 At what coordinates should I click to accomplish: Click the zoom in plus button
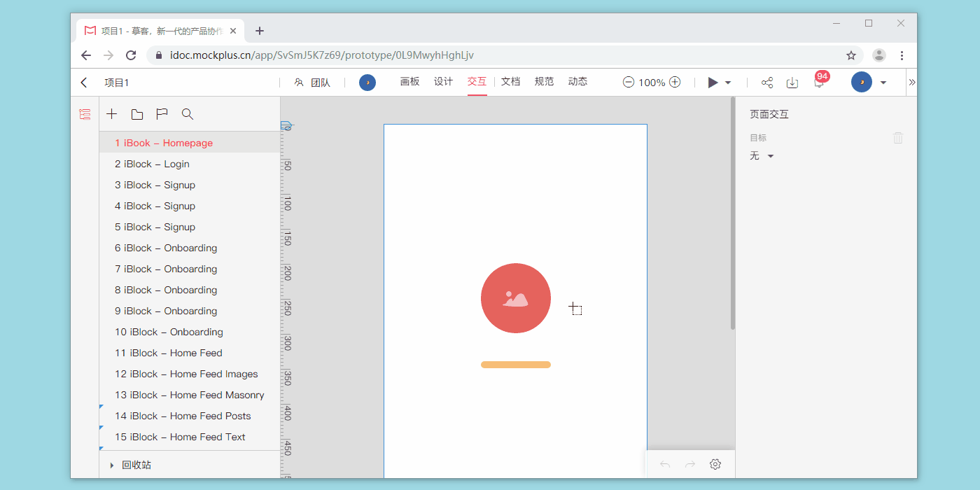675,82
